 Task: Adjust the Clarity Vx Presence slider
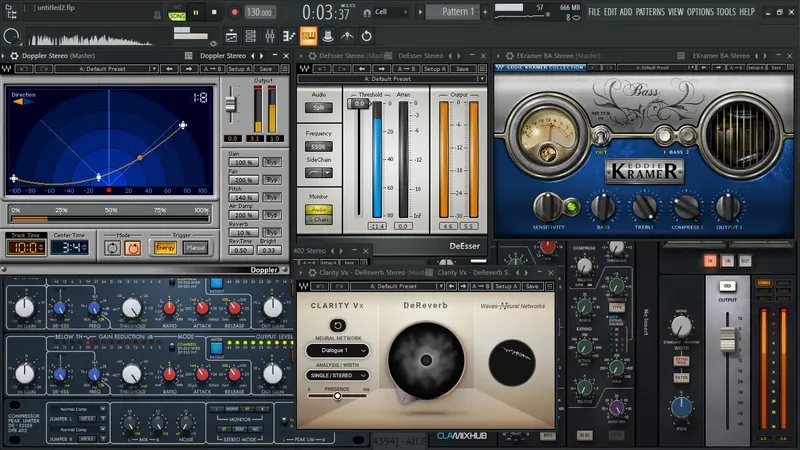337,395
